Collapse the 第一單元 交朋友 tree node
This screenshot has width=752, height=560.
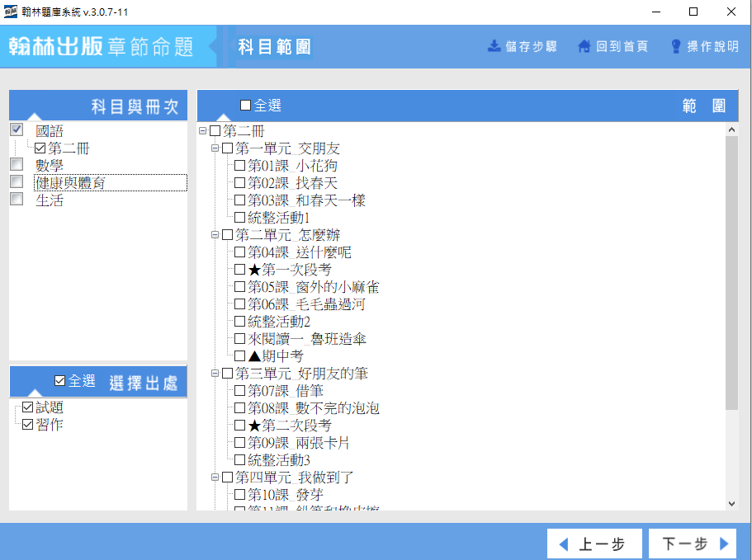pos(215,148)
